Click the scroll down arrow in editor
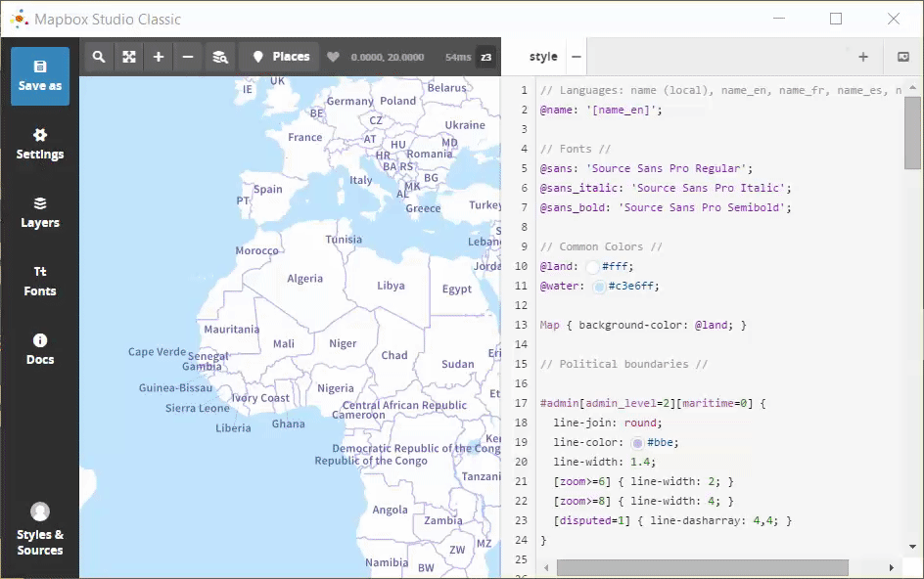 pyautogui.click(x=912, y=547)
